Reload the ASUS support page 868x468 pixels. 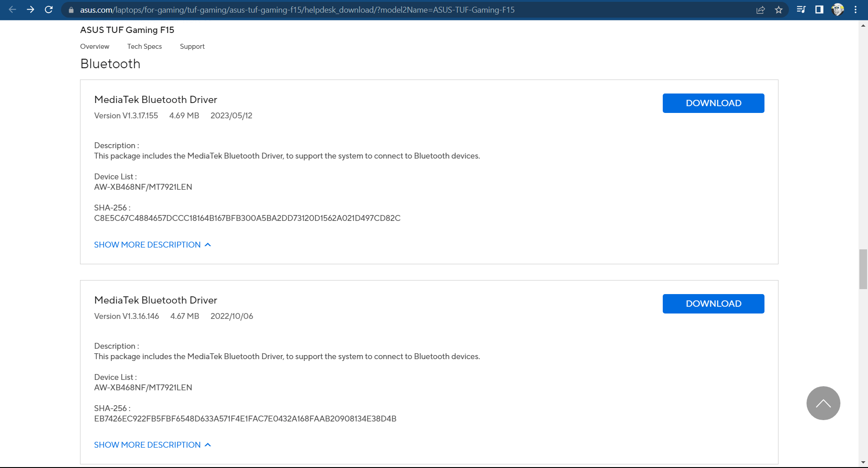[x=49, y=9]
